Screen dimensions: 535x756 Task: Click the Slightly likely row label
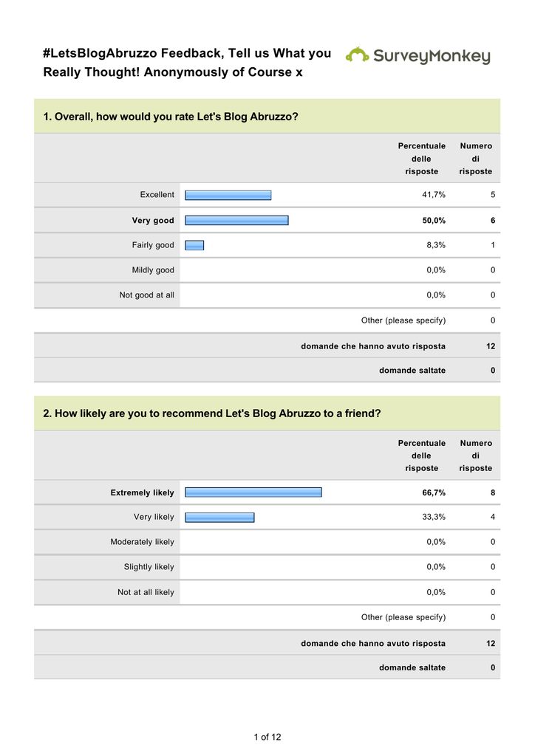tap(149, 567)
